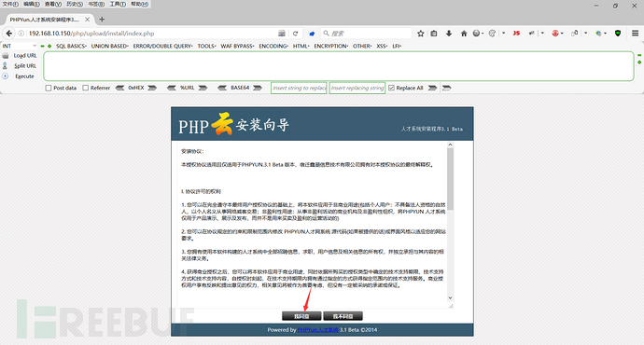Click the license agreement scrollbar thumb
This screenshot has width=644, height=345.
pos(450,179)
